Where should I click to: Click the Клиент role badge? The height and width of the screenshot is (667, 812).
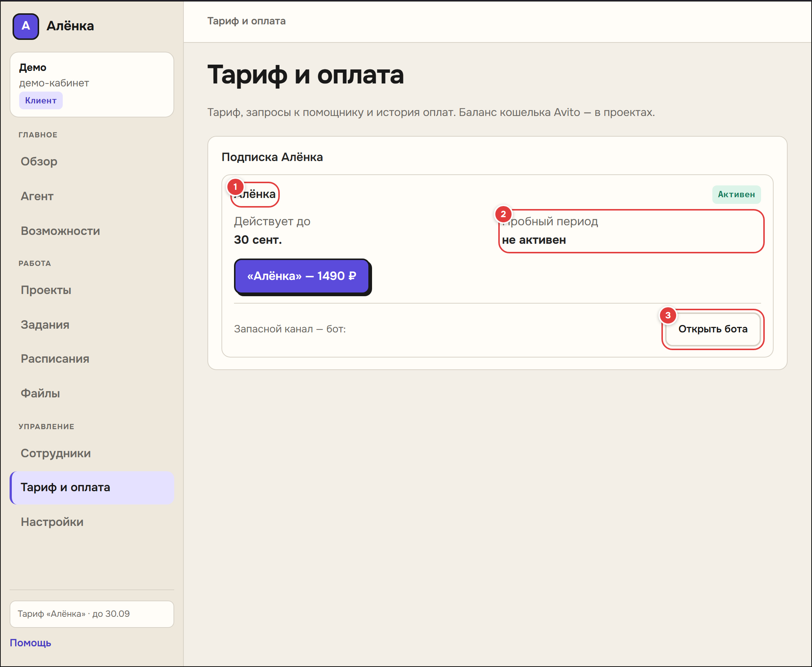[x=41, y=101]
